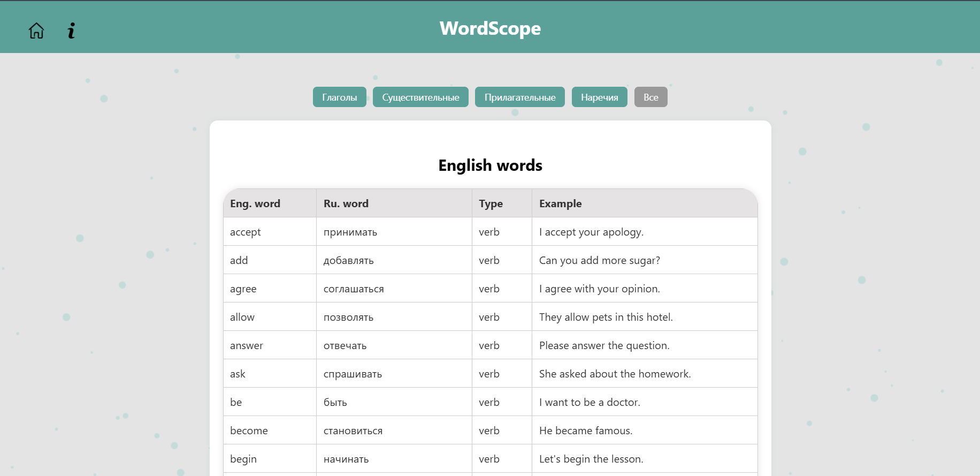
Task: Select the word 'agree'
Action: [243, 289]
